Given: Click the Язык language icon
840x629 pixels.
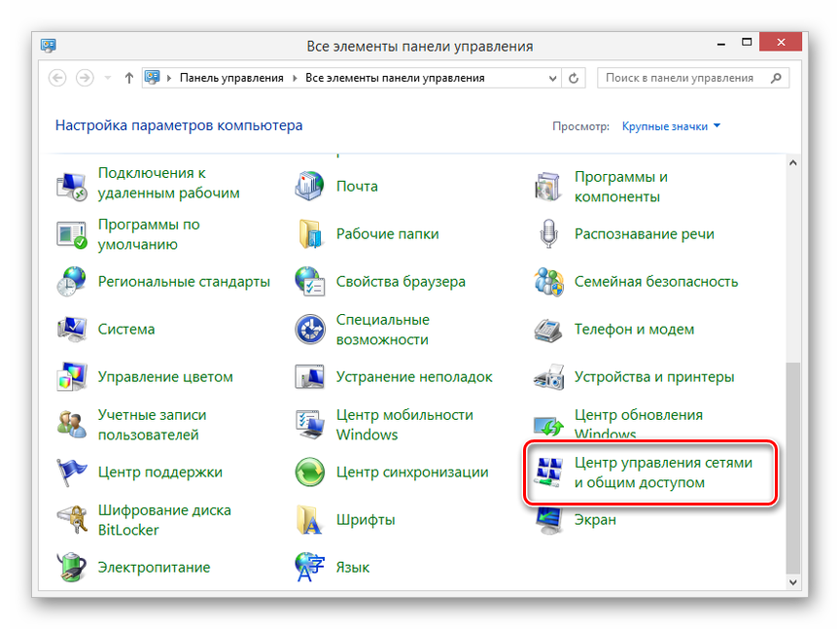Looking at the screenshot, I should coord(309,567).
